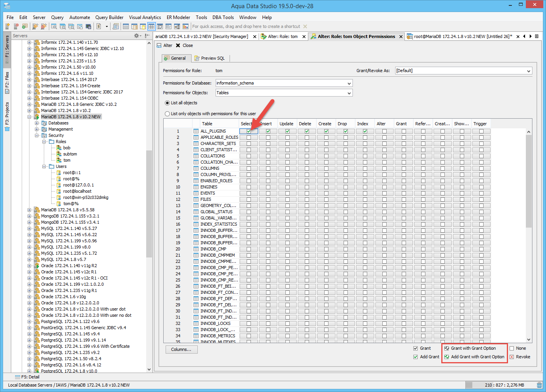Expand the Oracle 172.24.1.6 v10g server

[29, 297]
